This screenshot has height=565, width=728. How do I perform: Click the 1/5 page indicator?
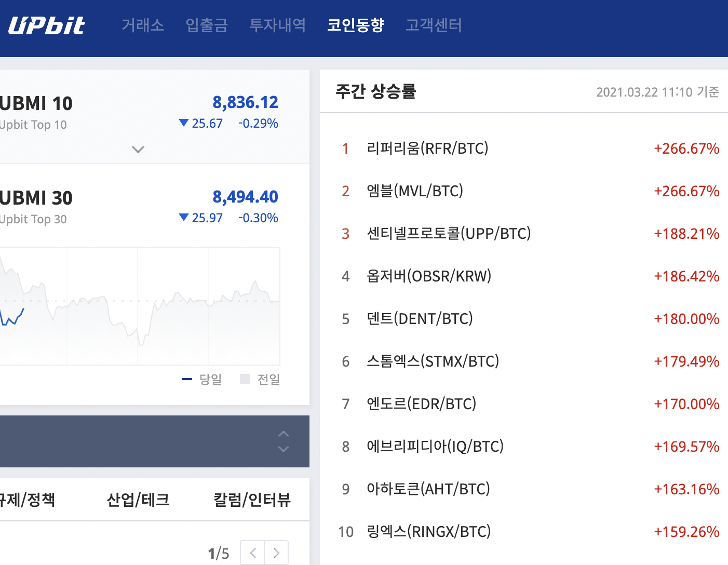tap(219, 554)
